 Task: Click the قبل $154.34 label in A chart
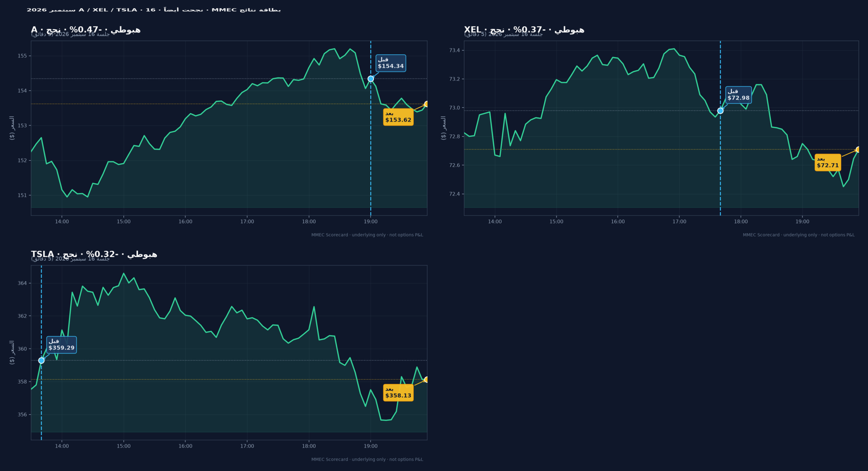tap(391, 63)
